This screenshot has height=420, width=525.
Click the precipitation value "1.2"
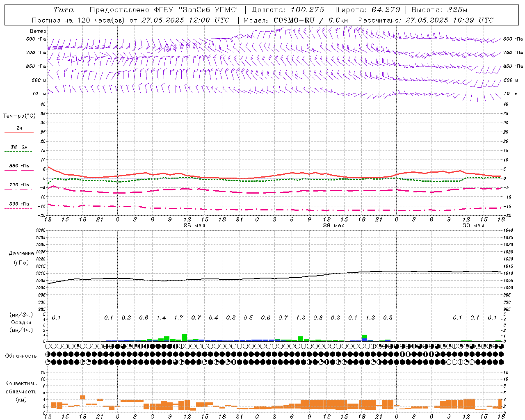(x=301, y=318)
